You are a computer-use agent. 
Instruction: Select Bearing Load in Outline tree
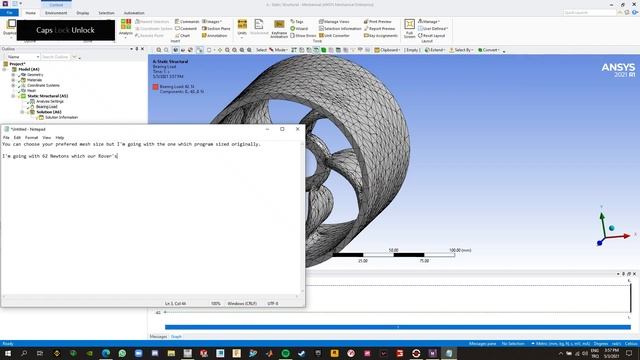pos(47,107)
